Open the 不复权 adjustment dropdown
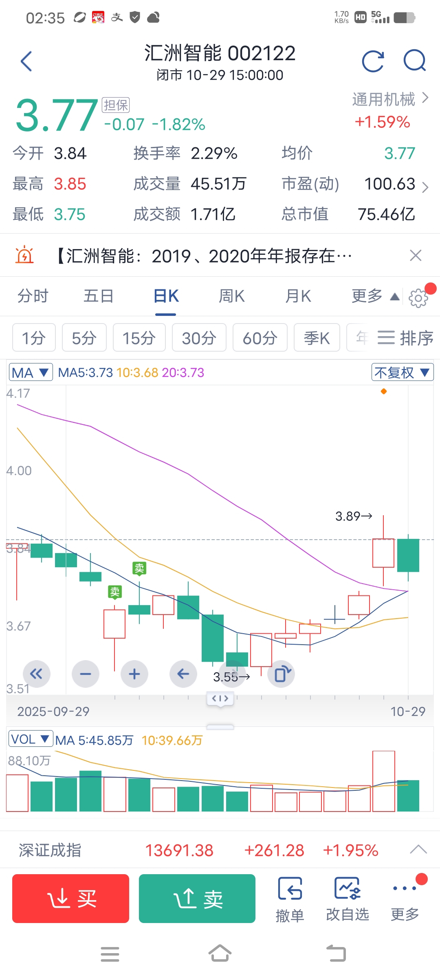 [x=403, y=372]
